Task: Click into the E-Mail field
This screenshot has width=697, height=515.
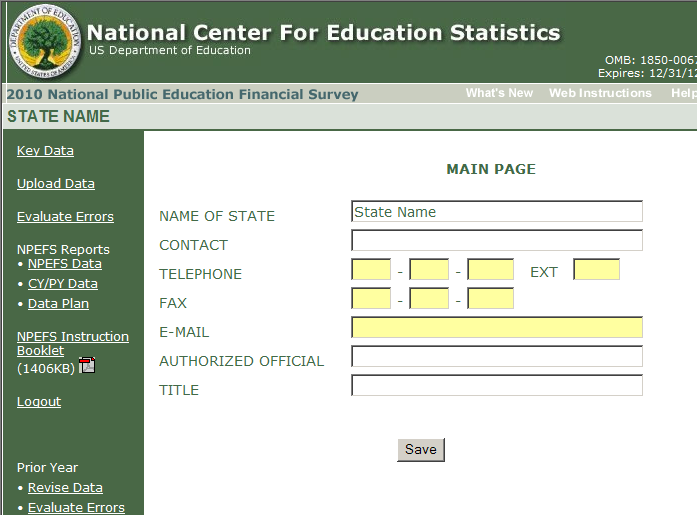Action: click(x=496, y=328)
